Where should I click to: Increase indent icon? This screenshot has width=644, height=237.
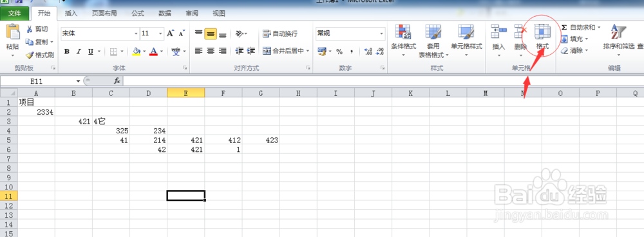coord(251,51)
